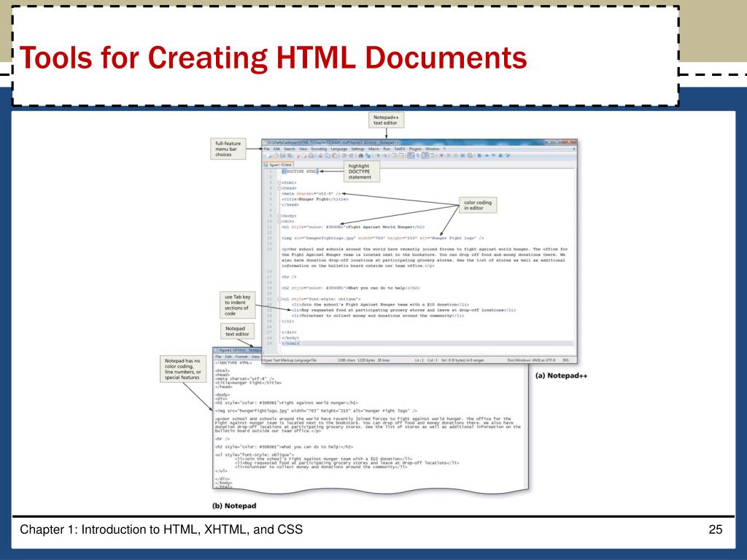Click the Find binoculars toolbar icon
Viewport: 747px width, 560px height.
click(x=360, y=155)
